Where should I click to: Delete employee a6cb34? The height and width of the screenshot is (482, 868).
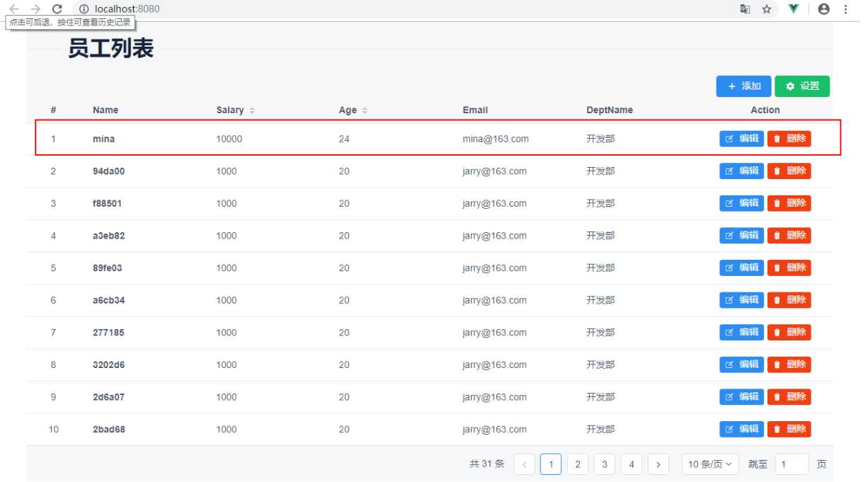(789, 300)
